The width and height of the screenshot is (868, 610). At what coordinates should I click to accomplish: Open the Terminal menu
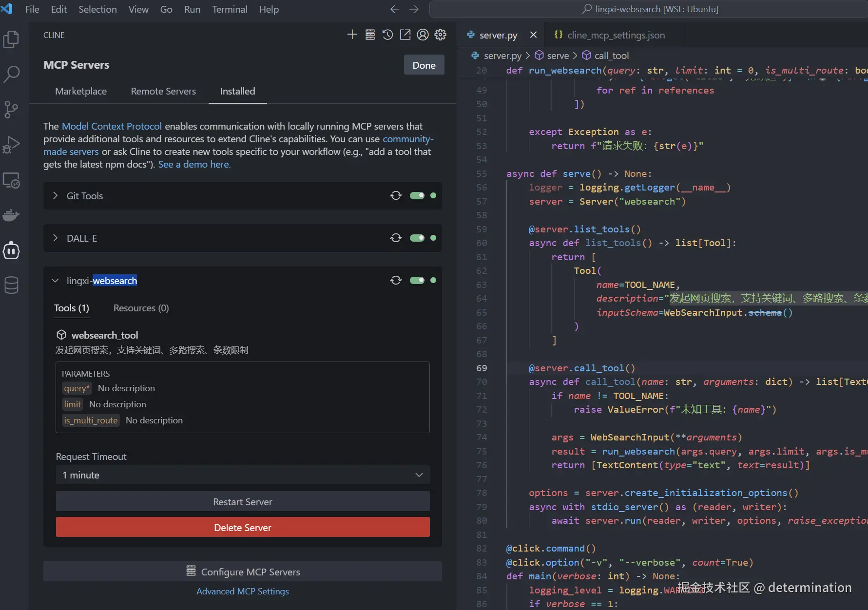pyautogui.click(x=230, y=9)
